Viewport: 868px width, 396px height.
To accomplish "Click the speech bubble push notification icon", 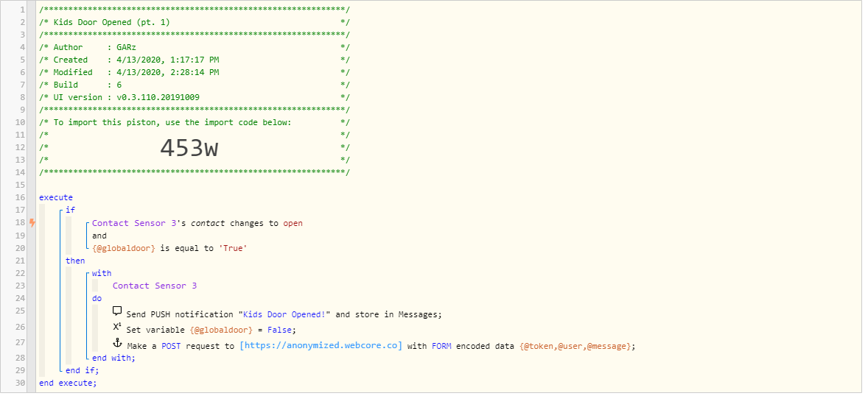I will click(x=117, y=311).
